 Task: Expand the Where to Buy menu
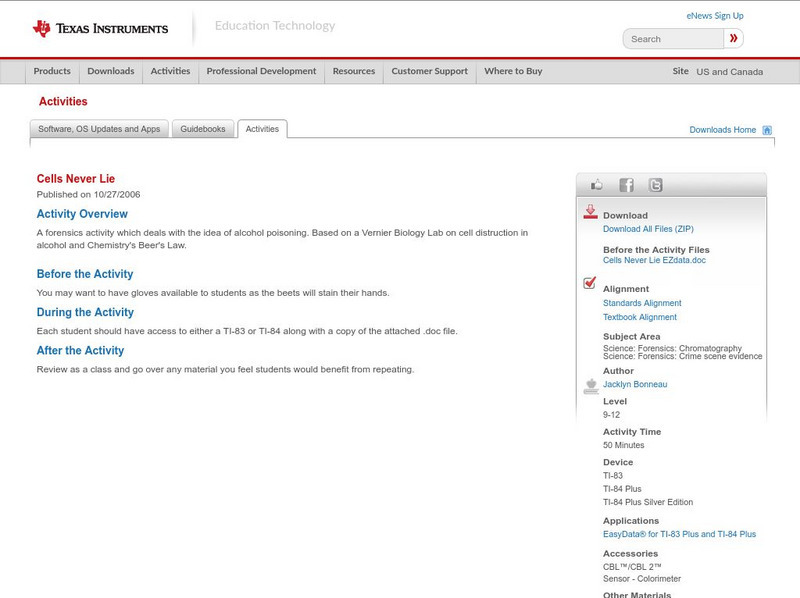(x=513, y=72)
